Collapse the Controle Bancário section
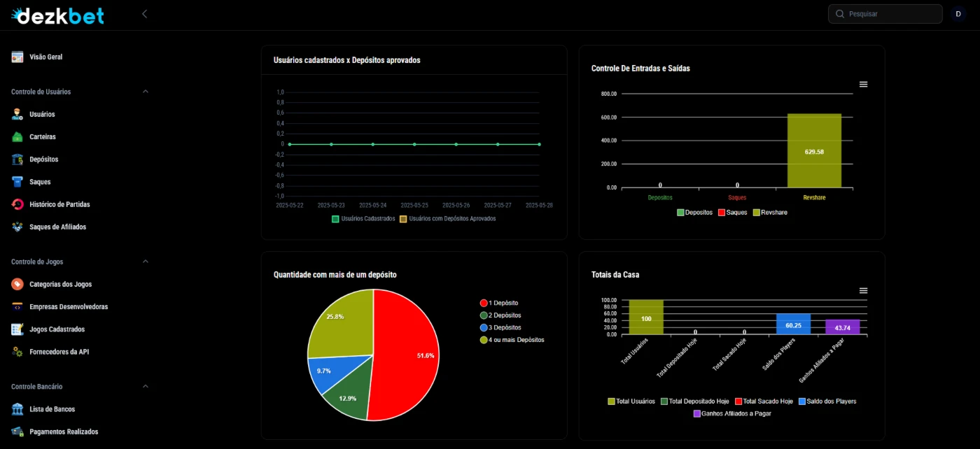The width and height of the screenshot is (980, 449). (x=146, y=386)
